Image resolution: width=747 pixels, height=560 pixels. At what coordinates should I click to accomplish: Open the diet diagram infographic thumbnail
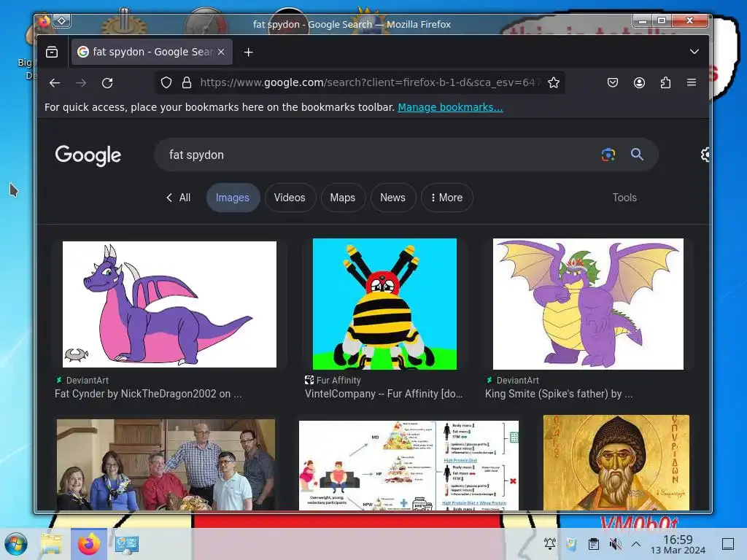click(409, 465)
